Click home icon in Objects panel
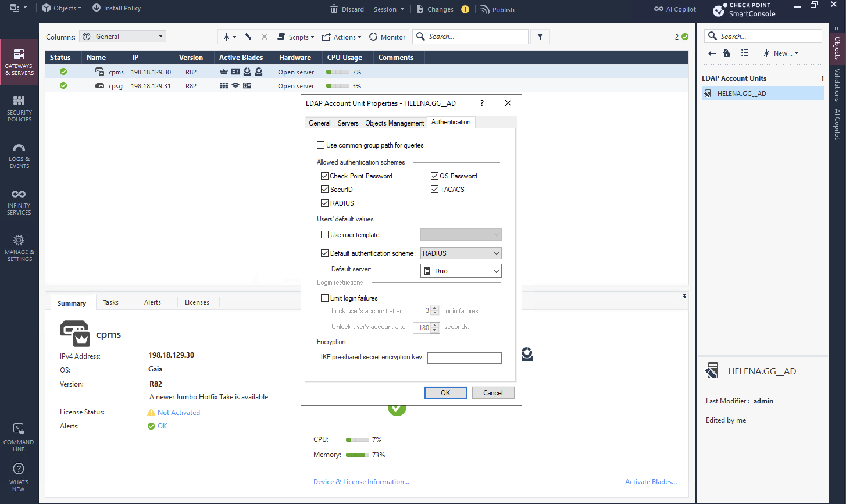This screenshot has width=846, height=504. pyautogui.click(x=727, y=53)
